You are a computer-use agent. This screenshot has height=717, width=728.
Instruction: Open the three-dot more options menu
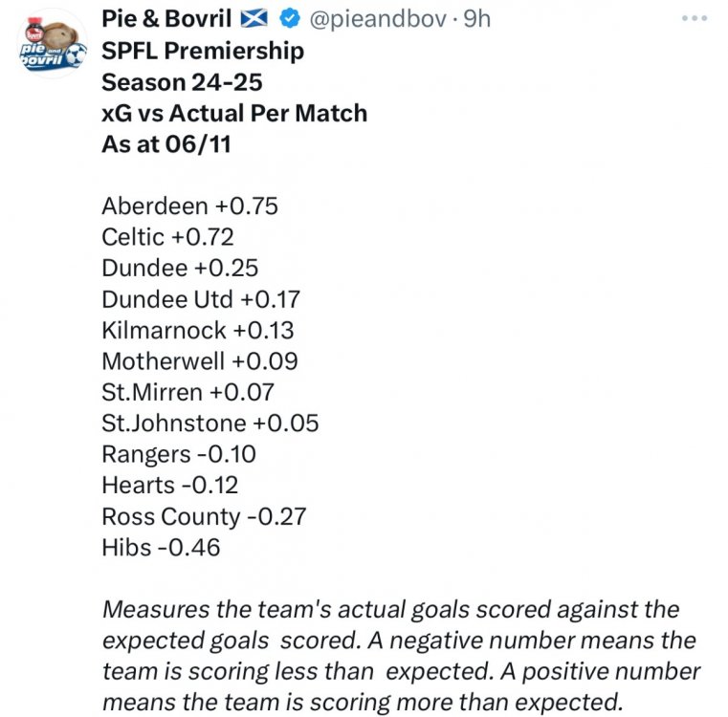click(x=695, y=19)
